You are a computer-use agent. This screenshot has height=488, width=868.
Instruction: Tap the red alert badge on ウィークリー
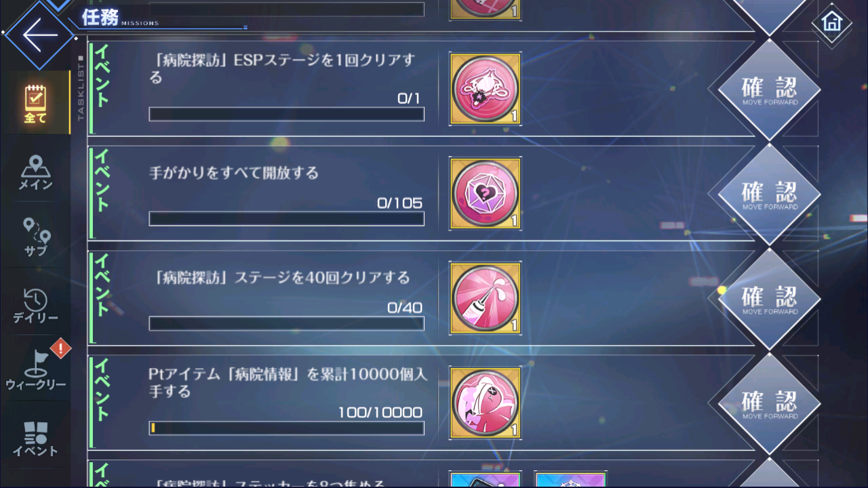pyautogui.click(x=60, y=349)
